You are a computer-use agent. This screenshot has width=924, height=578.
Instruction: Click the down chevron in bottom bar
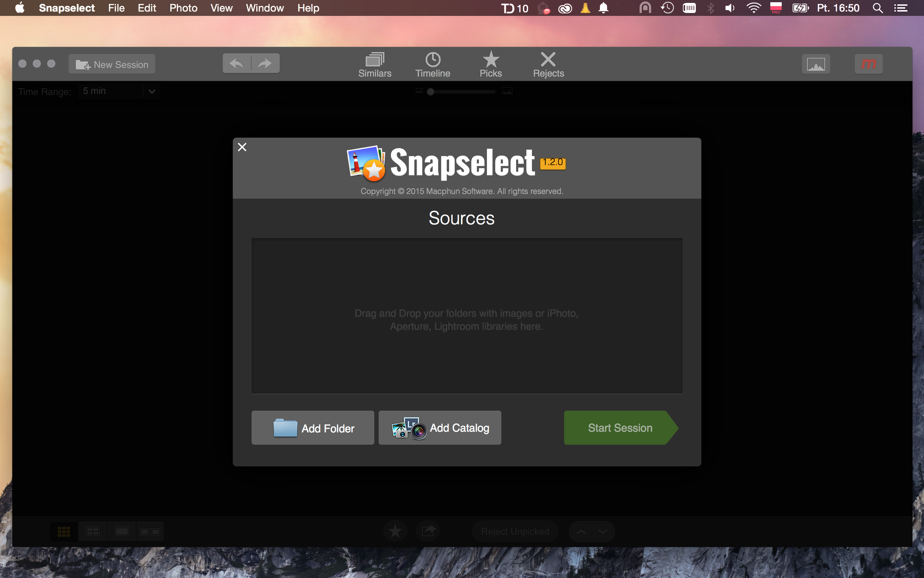(603, 531)
